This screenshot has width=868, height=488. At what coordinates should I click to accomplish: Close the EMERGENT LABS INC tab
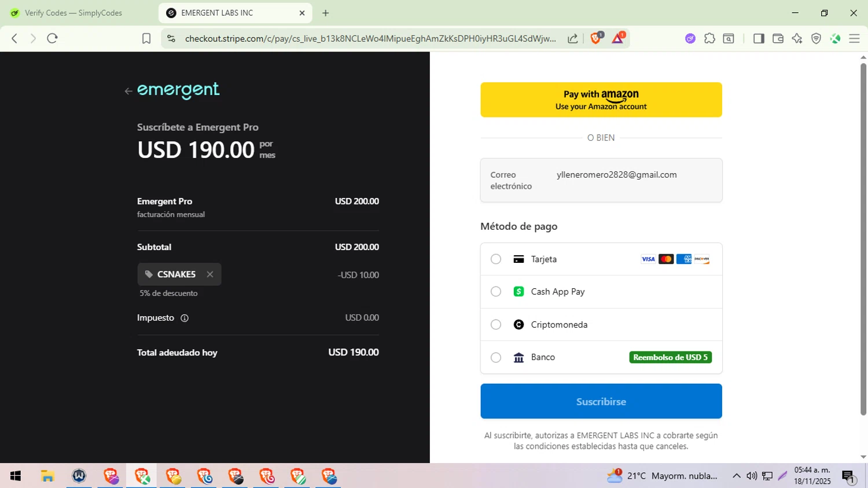(301, 13)
